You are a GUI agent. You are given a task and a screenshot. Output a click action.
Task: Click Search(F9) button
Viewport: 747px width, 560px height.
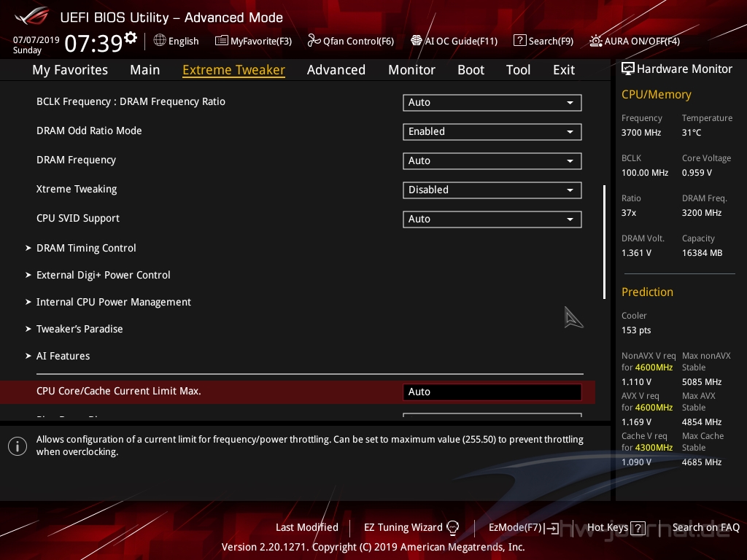tap(543, 41)
